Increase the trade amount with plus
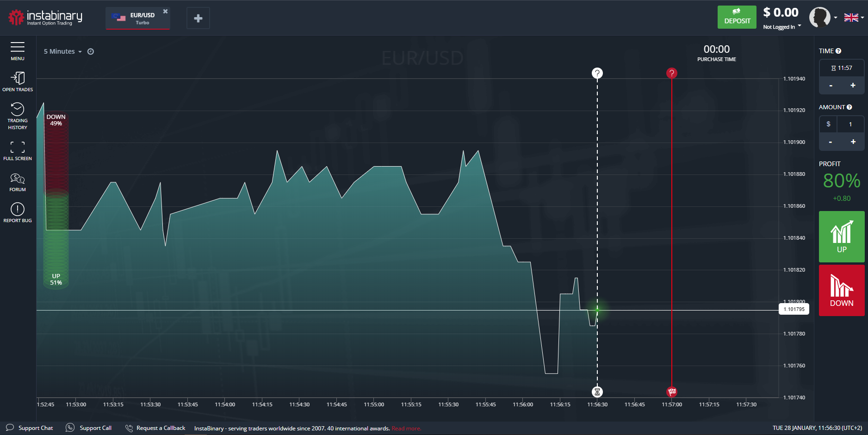The height and width of the screenshot is (435, 868). 853,142
